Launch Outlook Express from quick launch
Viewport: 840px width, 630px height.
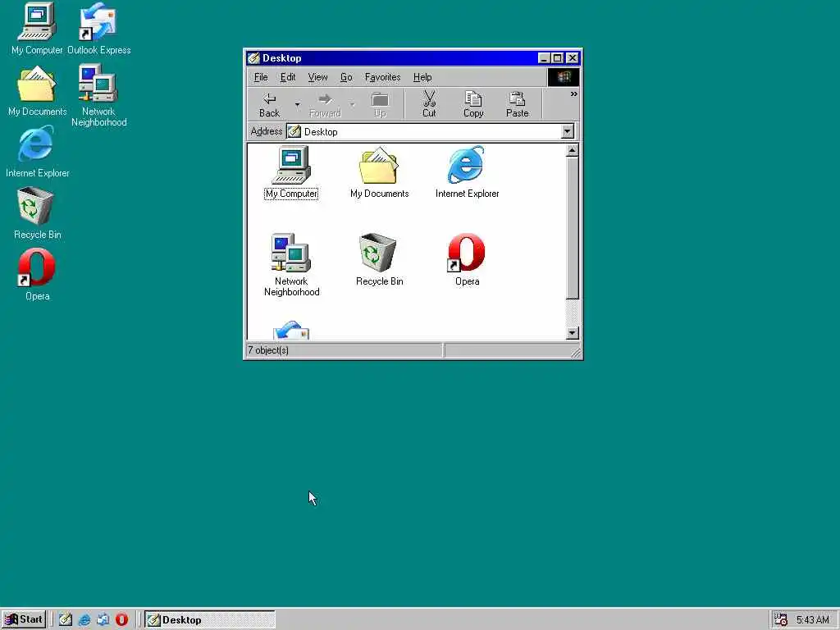pos(103,620)
